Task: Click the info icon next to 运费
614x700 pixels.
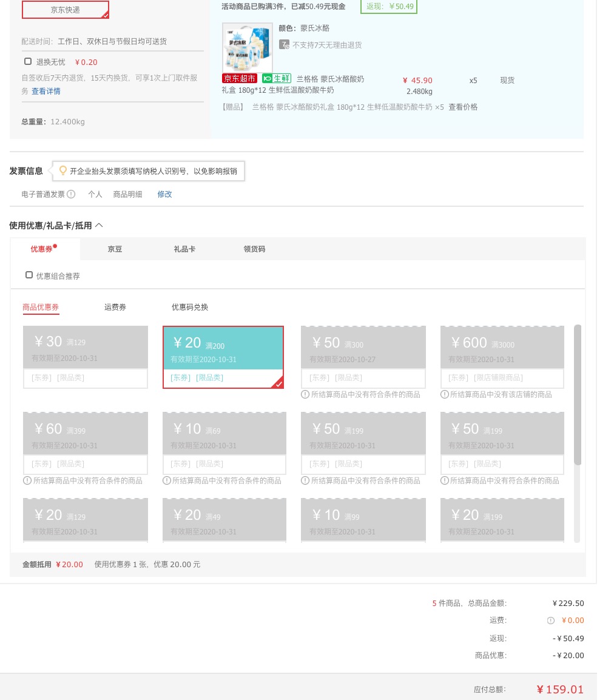Action: click(550, 621)
